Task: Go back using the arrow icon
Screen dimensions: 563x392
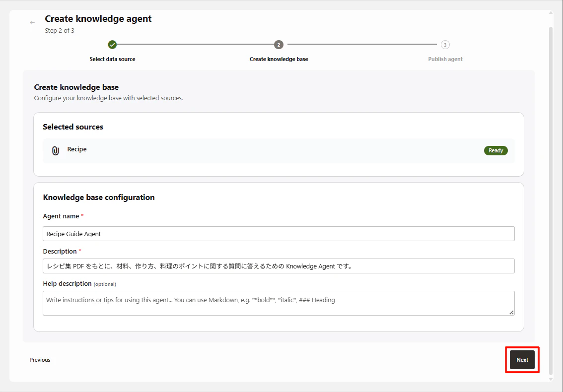Action: coord(32,23)
